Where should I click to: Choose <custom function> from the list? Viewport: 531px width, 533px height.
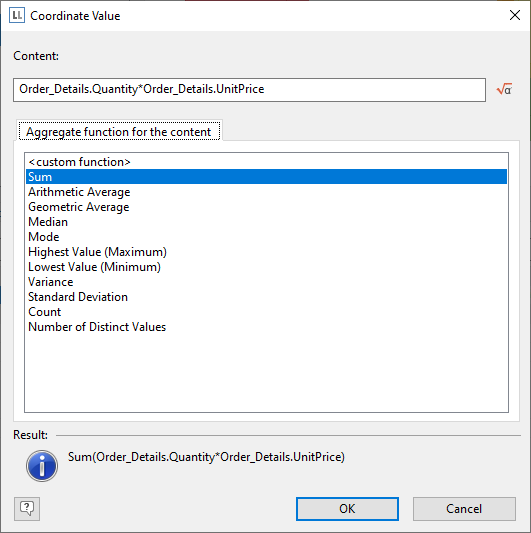pyautogui.click(x=267, y=162)
